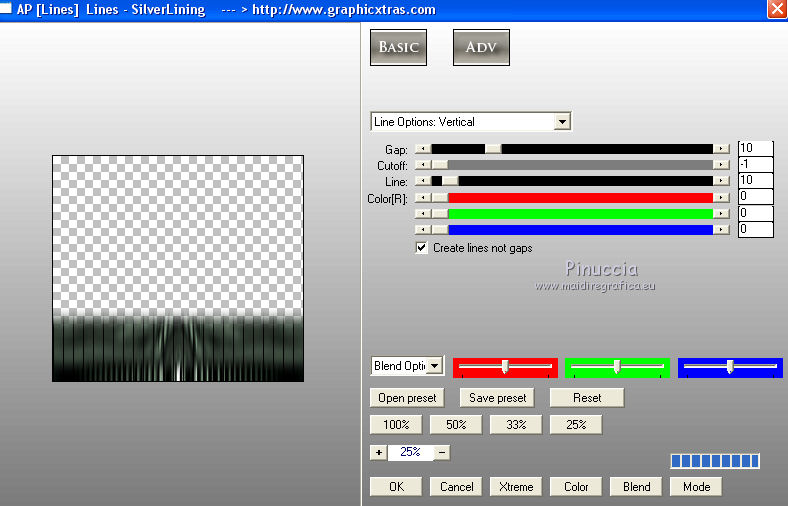The width and height of the screenshot is (788, 506).
Task: Click the blue blend slider
Action: coord(730,367)
